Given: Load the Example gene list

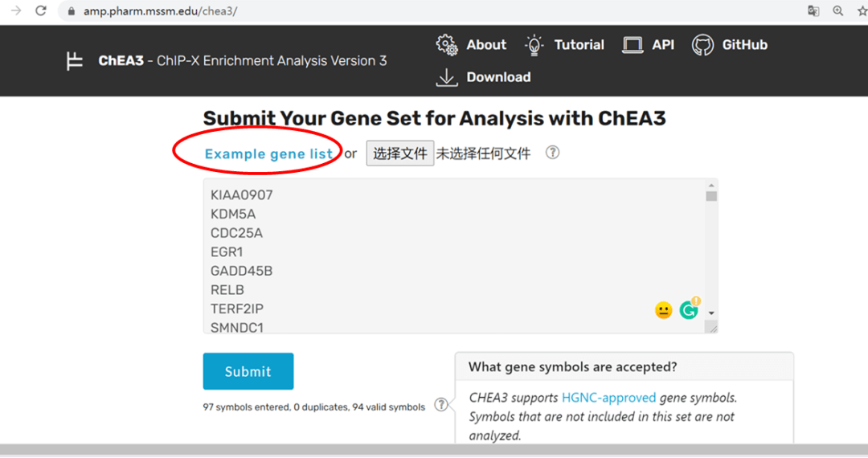Looking at the screenshot, I should [x=268, y=153].
